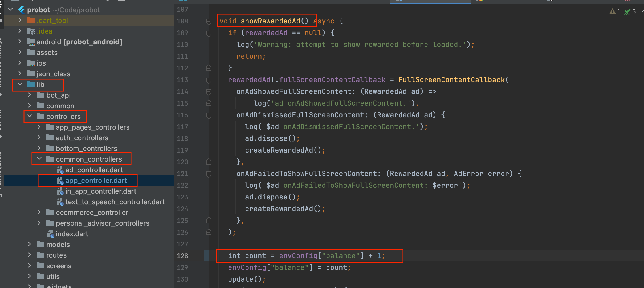Click the .idea folder icon in the project tree
The width and height of the screenshot is (644, 288).
(31, 31)
